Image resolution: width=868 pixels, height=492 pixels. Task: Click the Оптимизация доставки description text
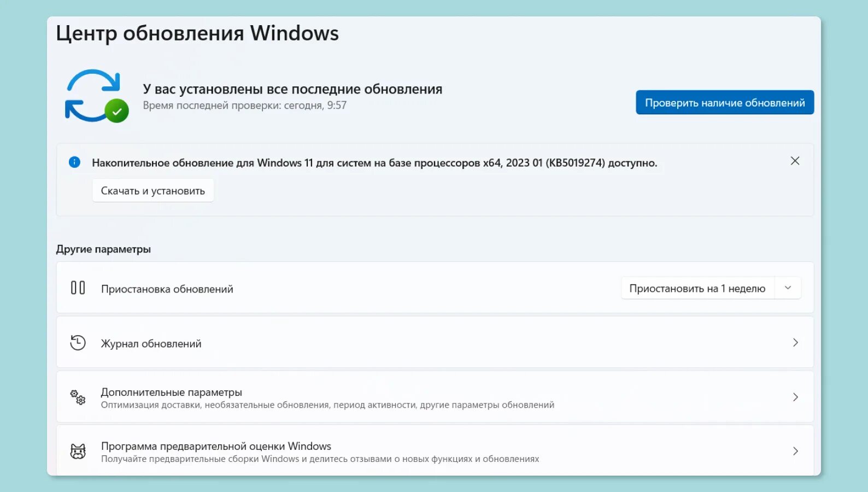tap(327, 405)
